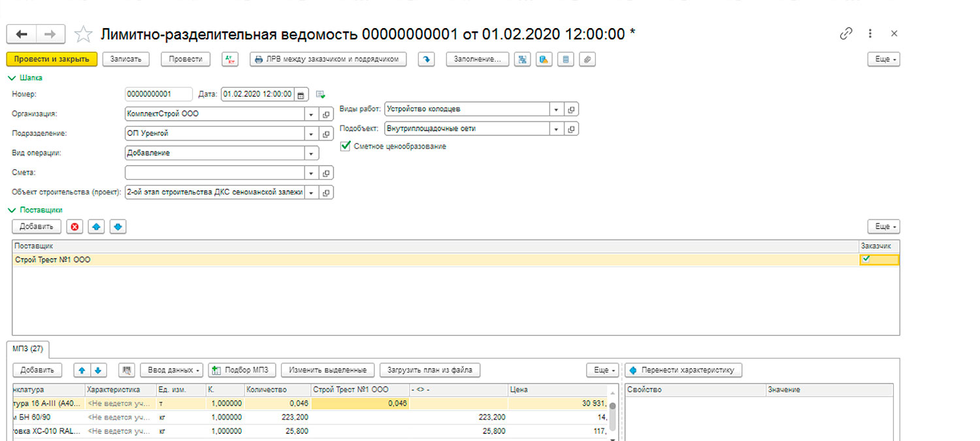Image resolution: width=980 pixels, height=441 pixels.
Task: Go back using the left arrow
Action: [22, 34]
